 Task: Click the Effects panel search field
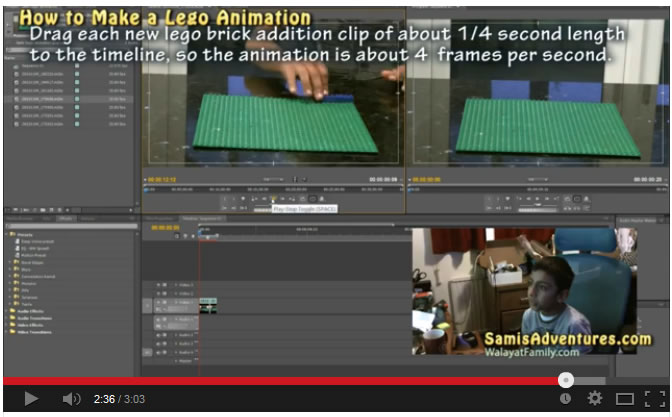coord(72,226)
